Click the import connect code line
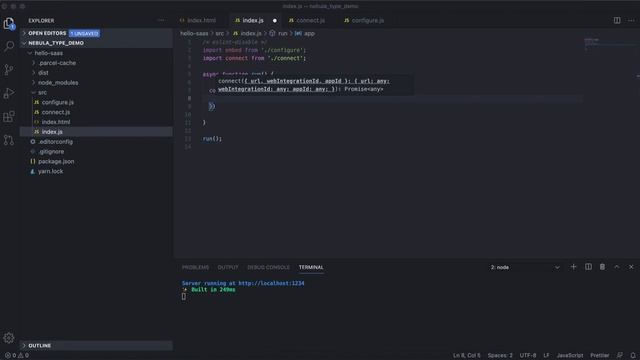 click(254, 58)
